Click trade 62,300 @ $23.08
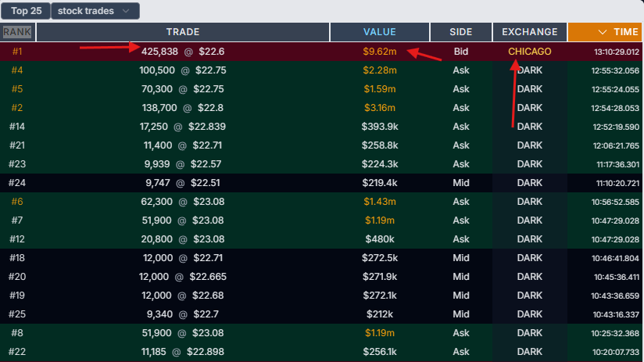The height and width of the screenshot is (362, 644). pyautogui.click(x=183, y=202)
